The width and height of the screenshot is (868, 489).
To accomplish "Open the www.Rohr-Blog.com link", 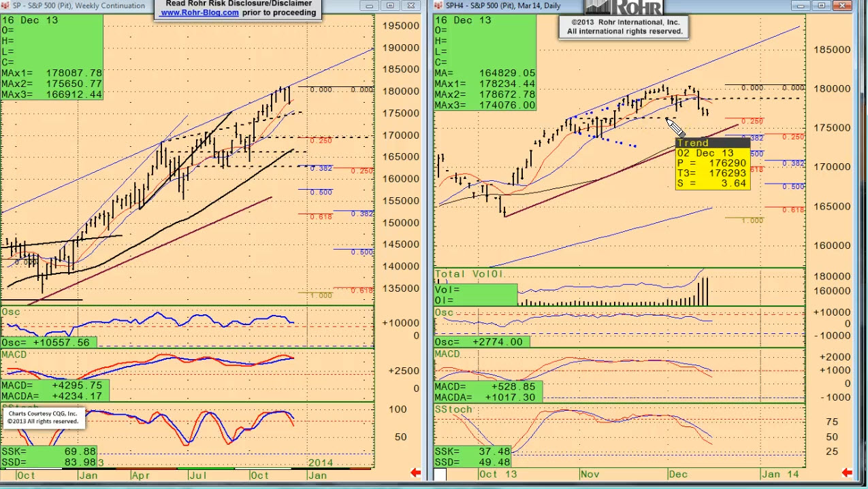I will 199,12.
